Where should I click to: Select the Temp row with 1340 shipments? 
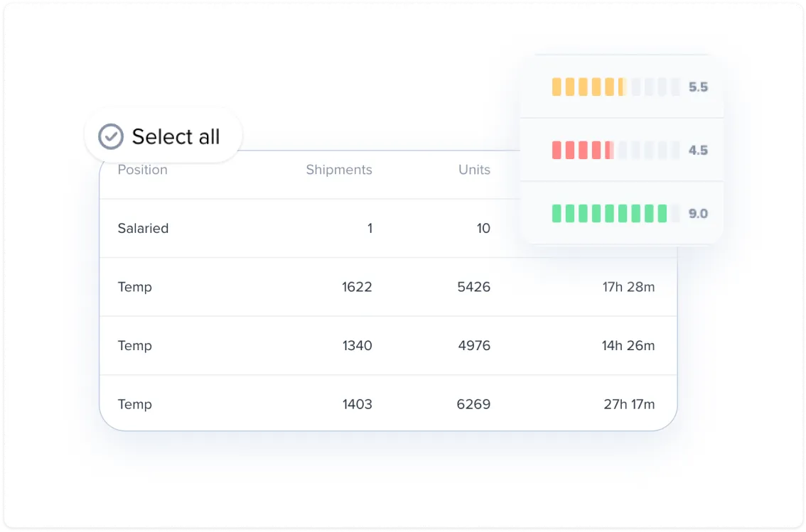coord(388,346)
